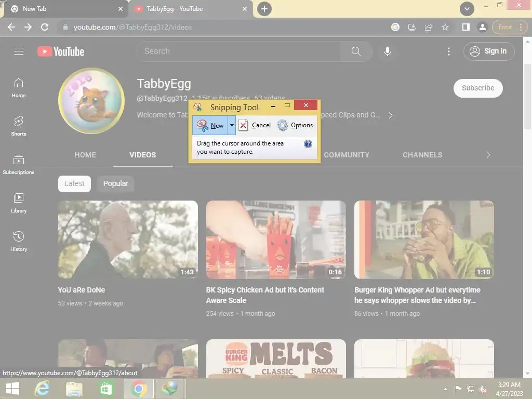Open the MELTS video thumbnail
This screenshot has width=532, height=399.
pos(276,358)
